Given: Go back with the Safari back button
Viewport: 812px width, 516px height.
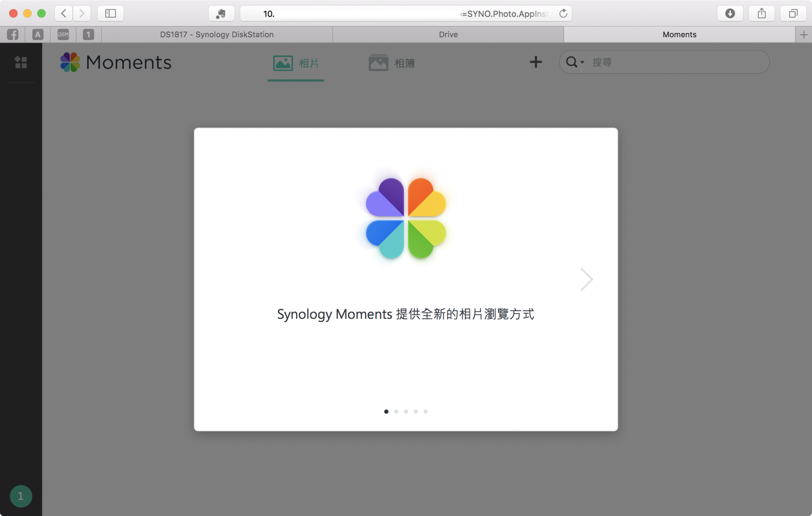Looking at the screenshot, I should click(x=64, y=14).
